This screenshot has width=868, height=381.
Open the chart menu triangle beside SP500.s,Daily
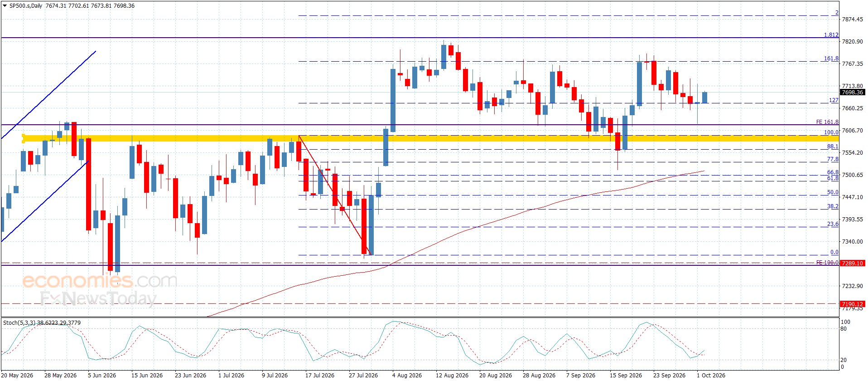click(x=5, y=6)
